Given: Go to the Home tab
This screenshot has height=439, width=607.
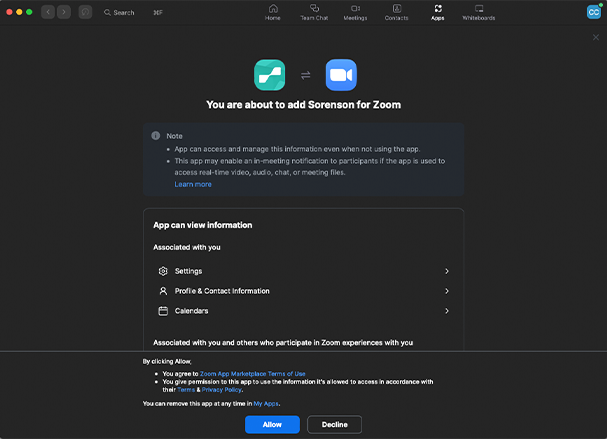Looking at the screenshot, I should point(273,12).
